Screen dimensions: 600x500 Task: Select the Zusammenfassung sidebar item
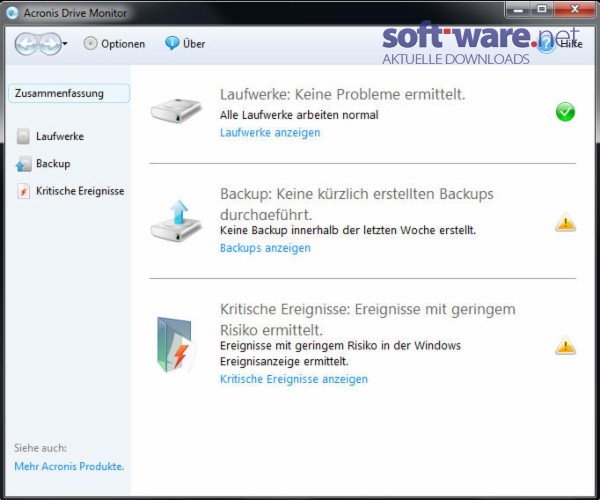(69, 93)
